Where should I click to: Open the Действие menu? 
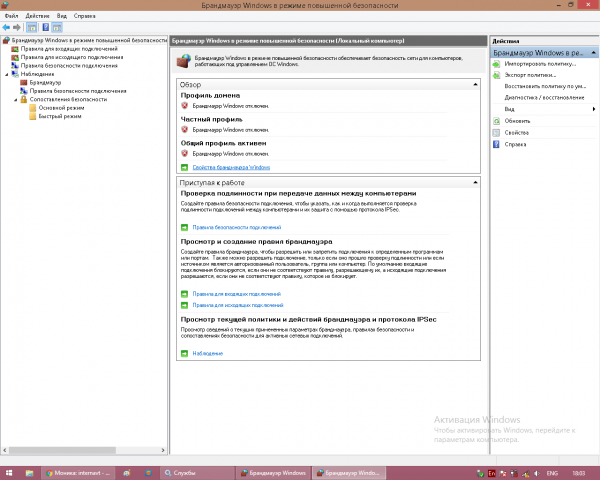point(37,16)
